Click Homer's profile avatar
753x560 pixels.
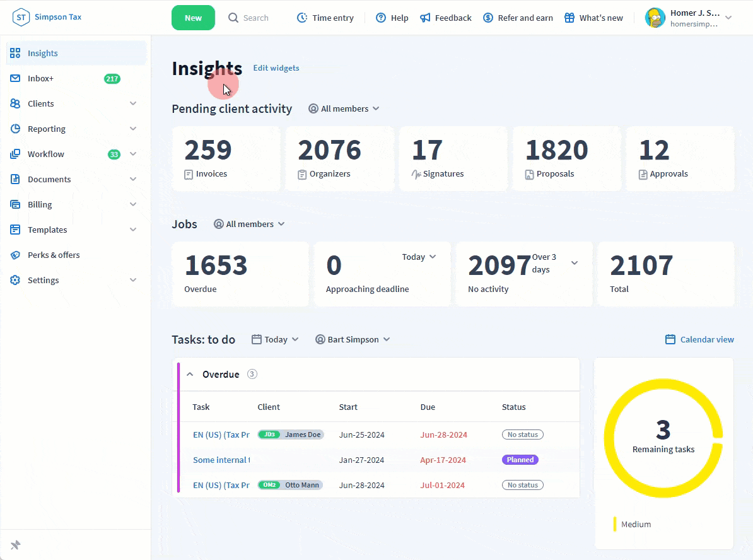pos(655,18)
